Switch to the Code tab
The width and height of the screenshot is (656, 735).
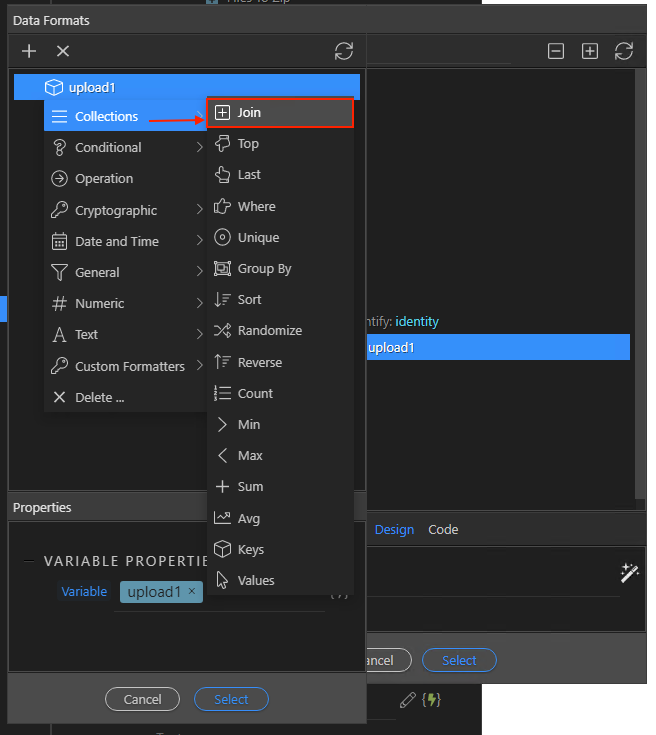[x=443, y=530]
